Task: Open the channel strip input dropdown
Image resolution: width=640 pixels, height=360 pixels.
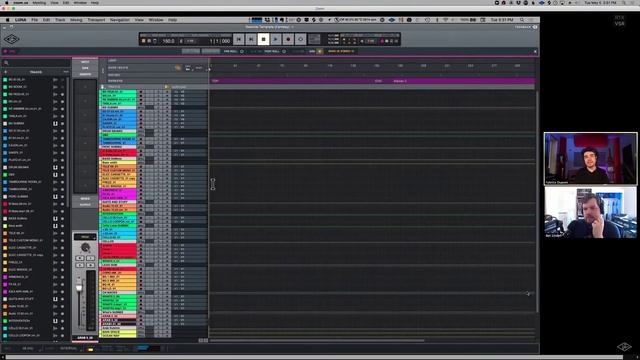Action: tap(85, 237)
